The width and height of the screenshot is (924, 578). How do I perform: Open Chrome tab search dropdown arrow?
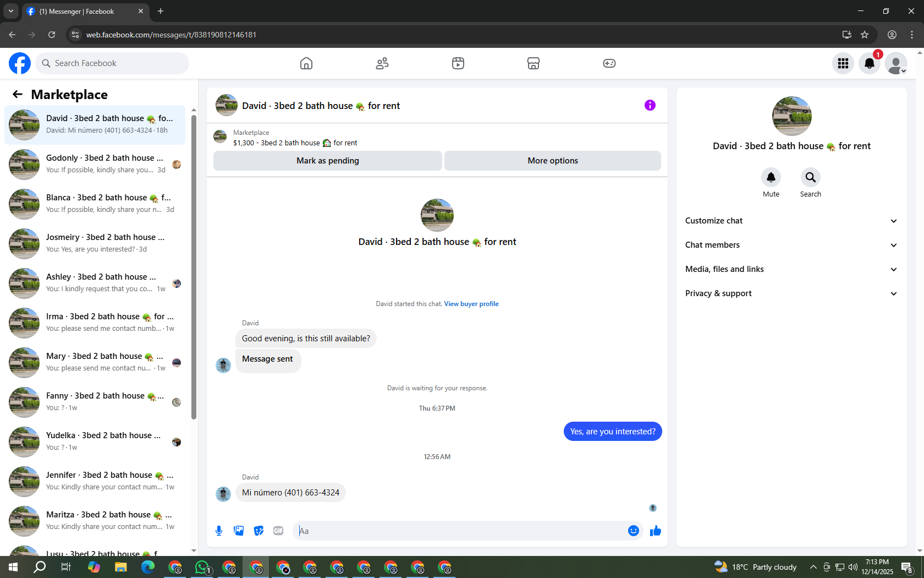pyautogui.click(x=11, y=11)
